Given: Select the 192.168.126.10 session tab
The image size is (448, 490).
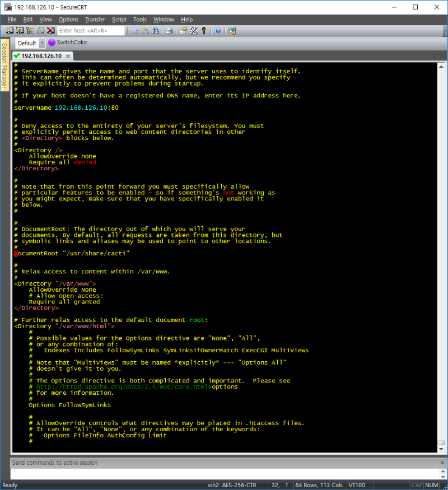Looking at the screenshot, I should [41, 56].
